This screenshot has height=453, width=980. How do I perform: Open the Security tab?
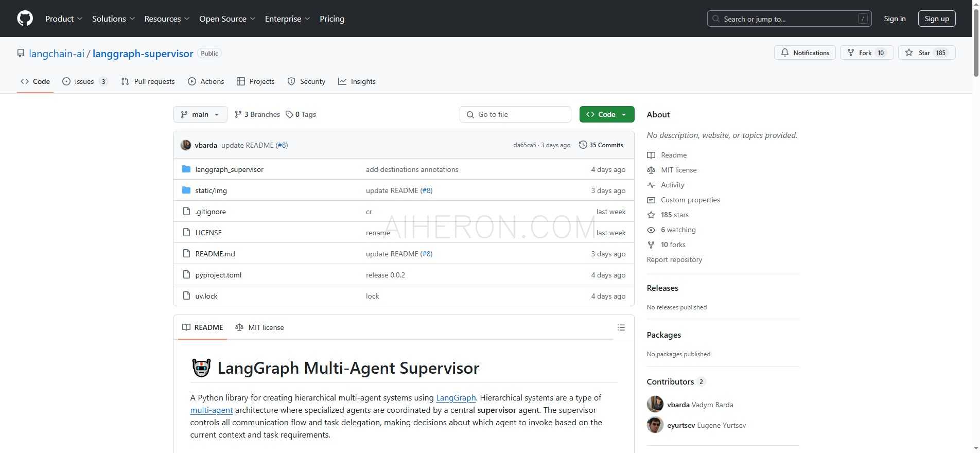pos(306,81)
